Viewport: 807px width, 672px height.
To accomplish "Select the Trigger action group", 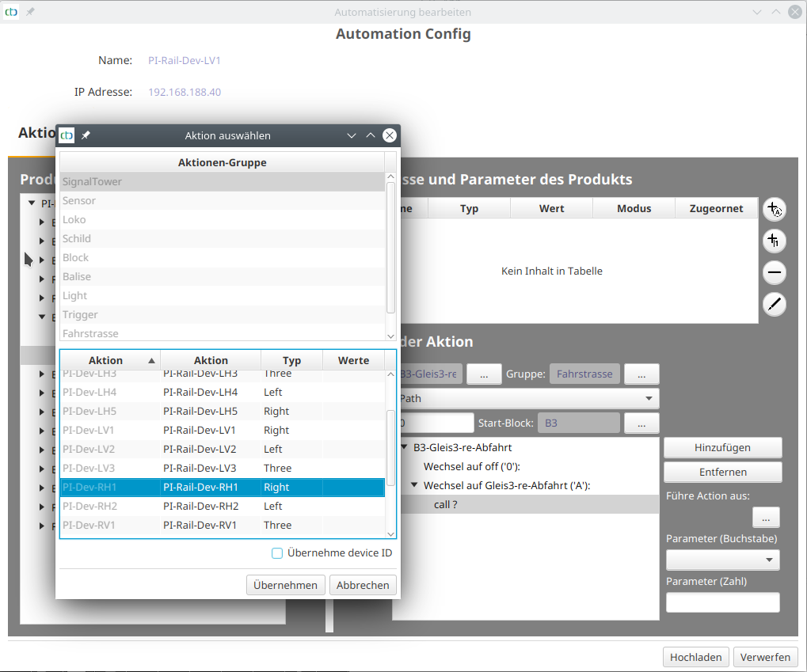I will coord(222,315).
